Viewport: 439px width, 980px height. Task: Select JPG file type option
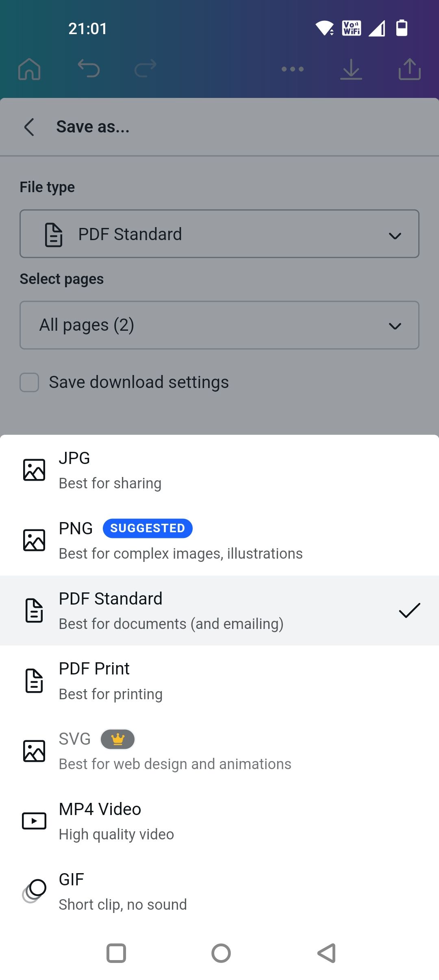click(x=219, y=470)
